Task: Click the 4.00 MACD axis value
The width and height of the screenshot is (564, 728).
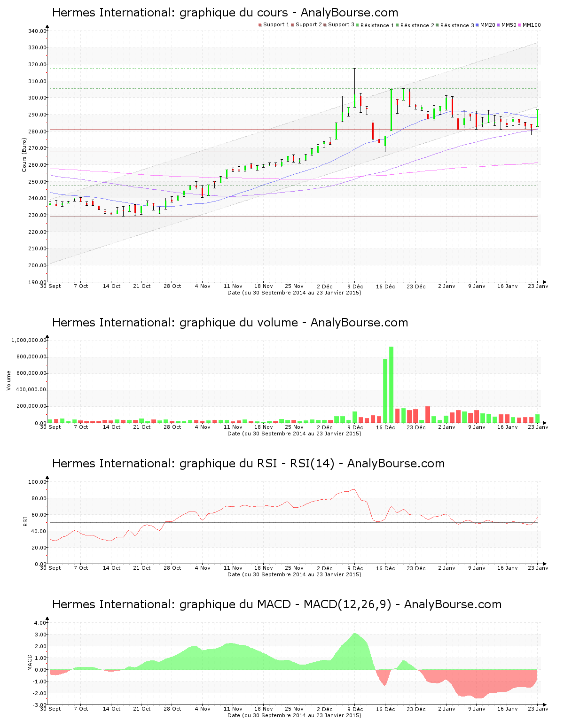Action: click(x=41, y=623)
